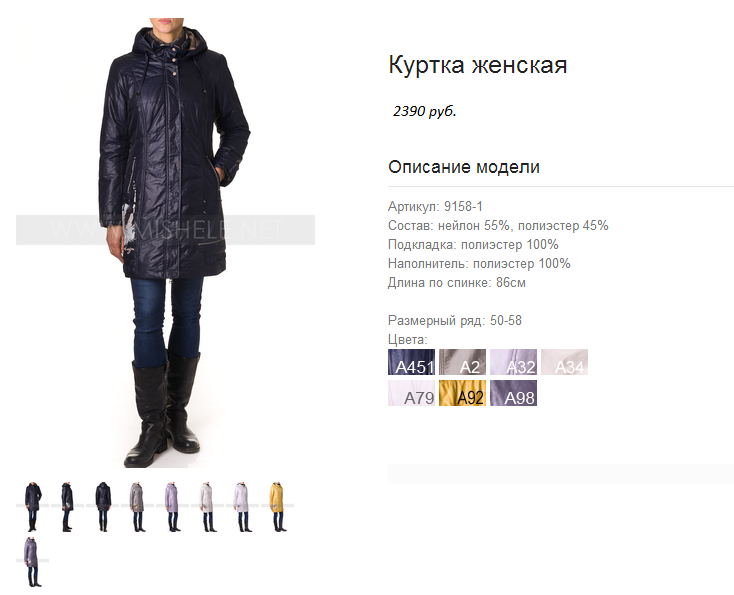Click the Куртка женская product title
Screen dimensions: 734x595
tap(477, 65)
